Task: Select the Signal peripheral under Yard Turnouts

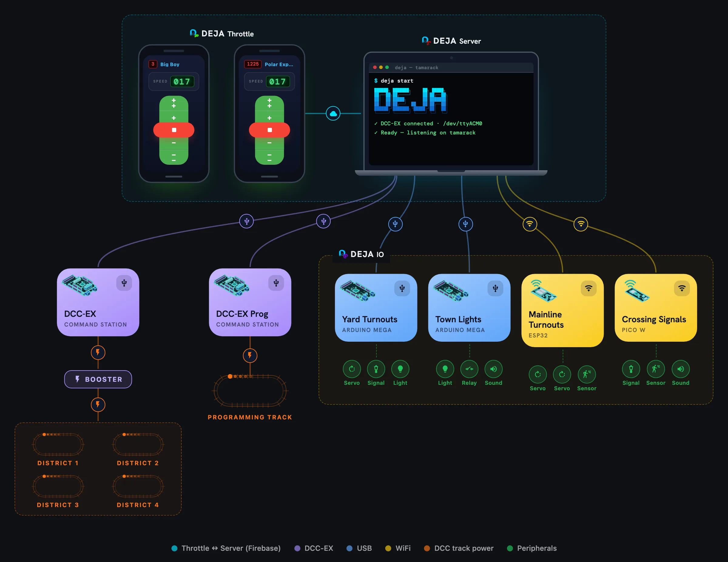Action: pyautogui.click(x=376, y=373)
